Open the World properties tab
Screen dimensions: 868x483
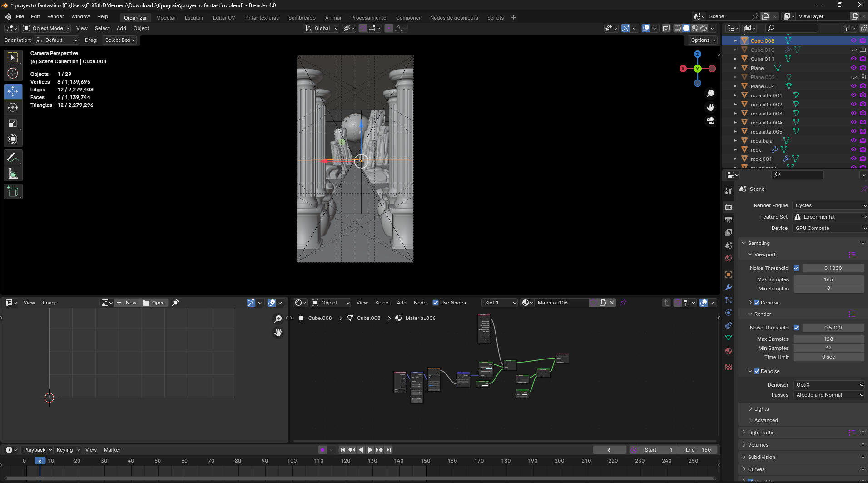[x=729, y=258]
